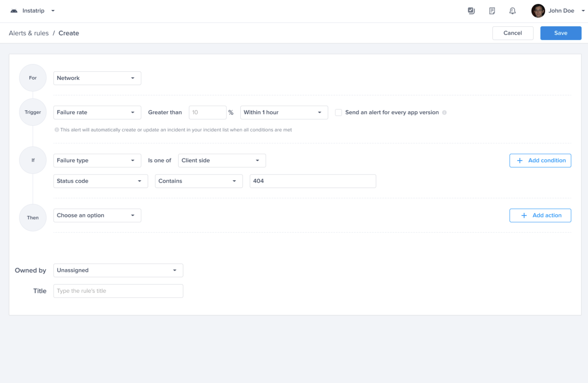This screenshot has width=588, height=383.
Task: Open the notifications bell icon
Action: 512,11
